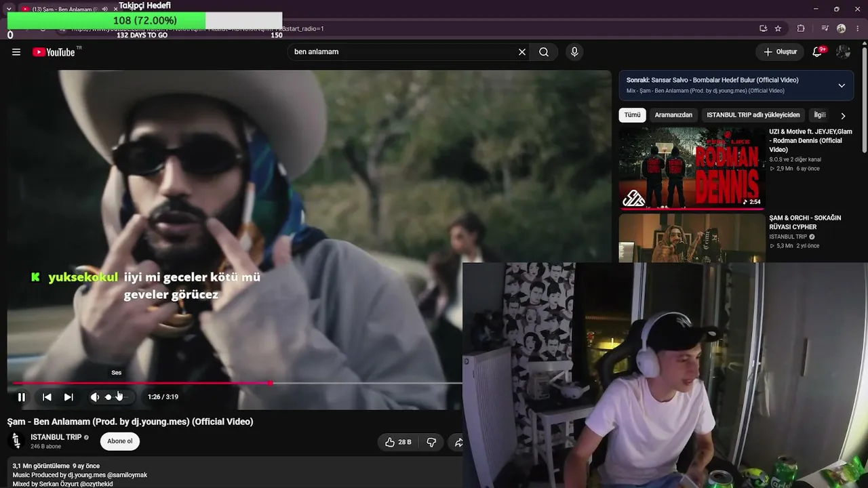
Task: Click the 1:26 / 3:19 time display
Action: 163,397
